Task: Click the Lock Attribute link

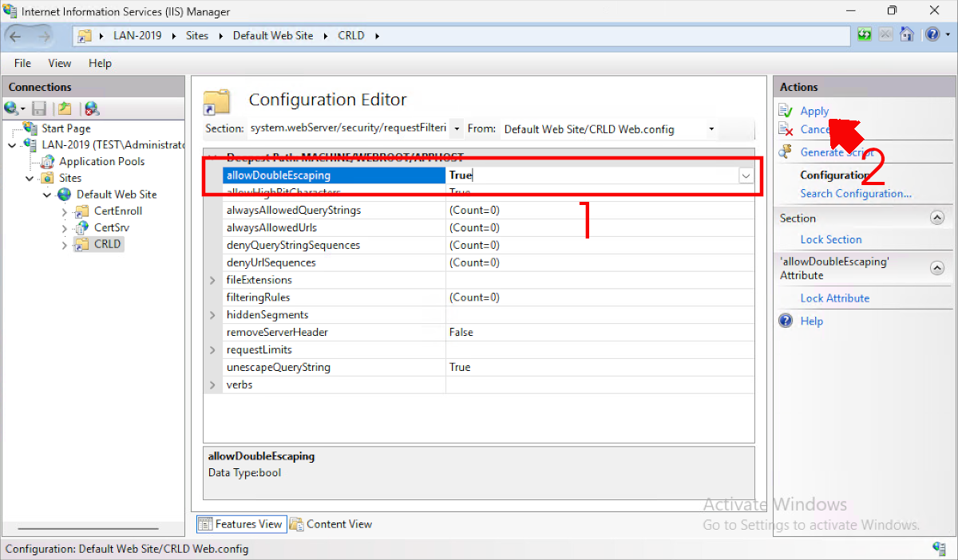Action: pos(835,298)
